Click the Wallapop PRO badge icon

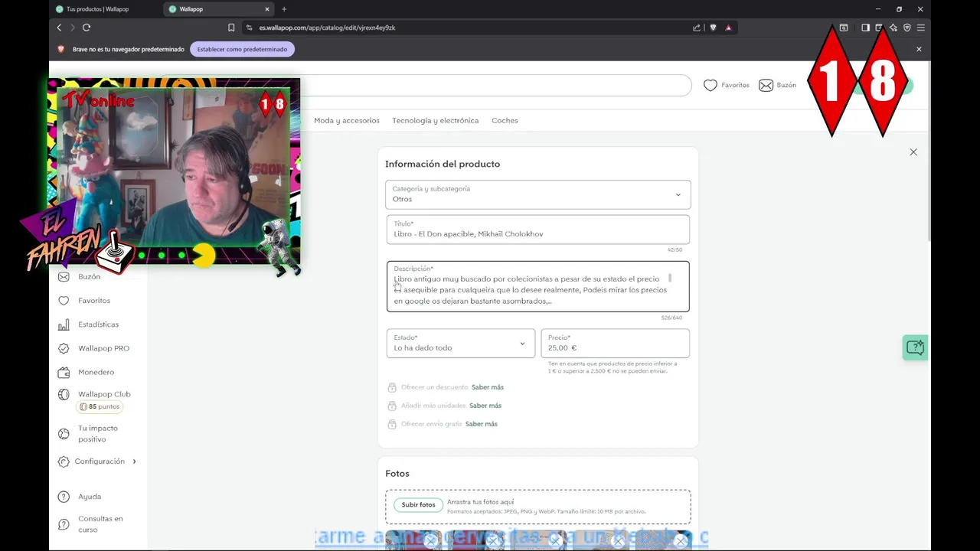(x=64, y=348)
